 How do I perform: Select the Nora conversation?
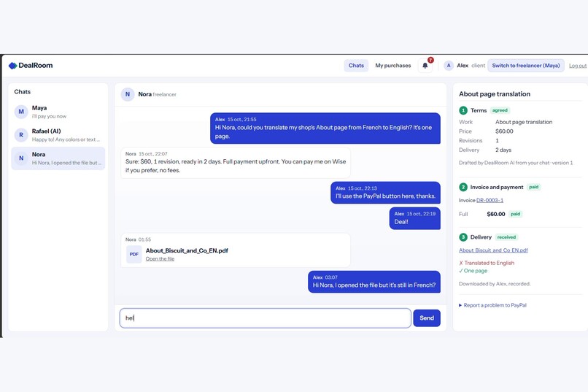58,158
